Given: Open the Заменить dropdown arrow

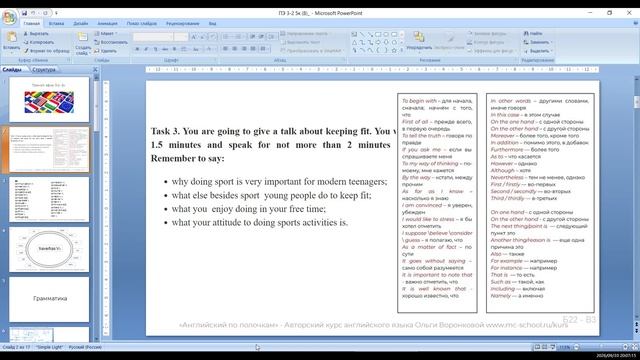Looking at the screenshot, I should tap(551, 42).
